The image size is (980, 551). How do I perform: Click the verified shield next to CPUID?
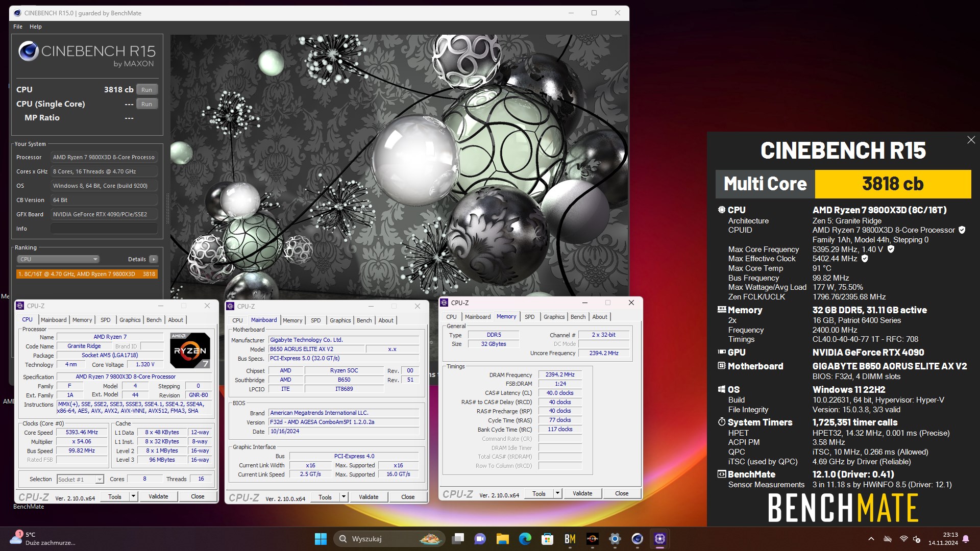coord(962,230)
